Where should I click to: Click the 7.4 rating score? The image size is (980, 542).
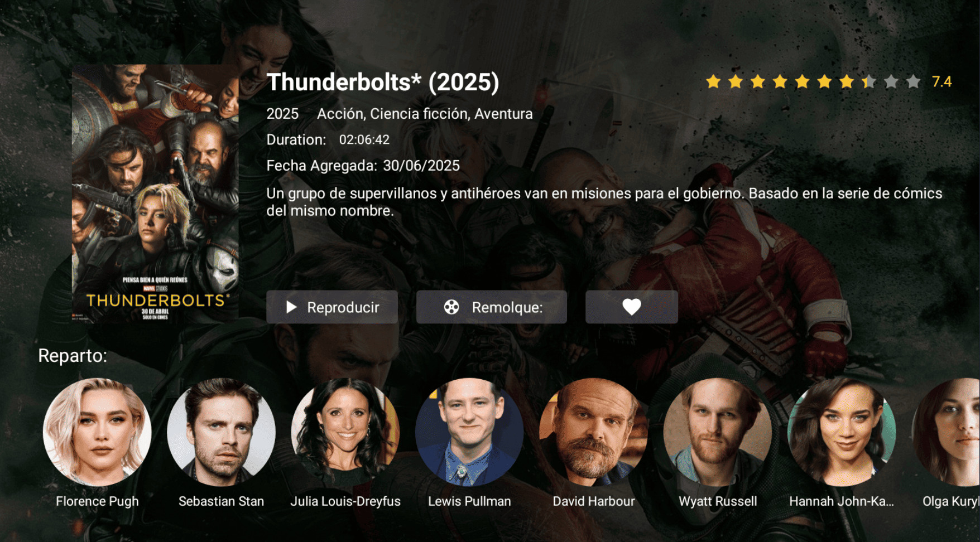[941, 82]
